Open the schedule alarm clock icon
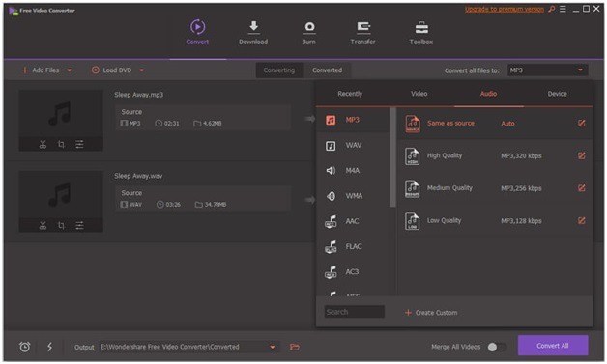The image size is (607, 364). coord(25,347)
